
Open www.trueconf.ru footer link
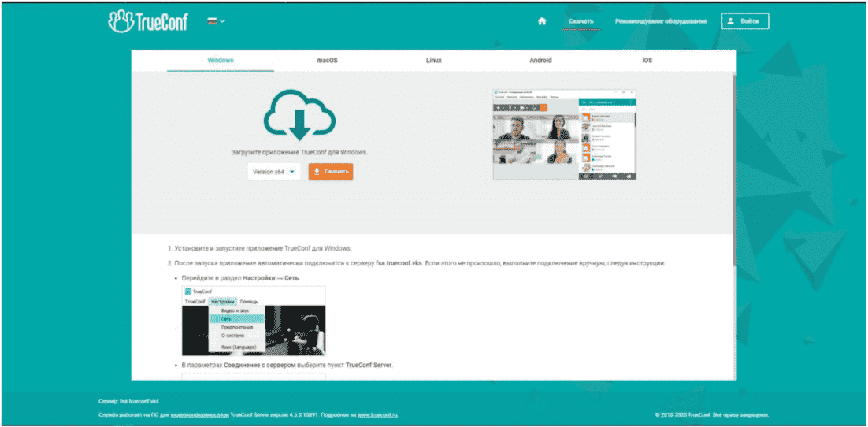point(377,415)
